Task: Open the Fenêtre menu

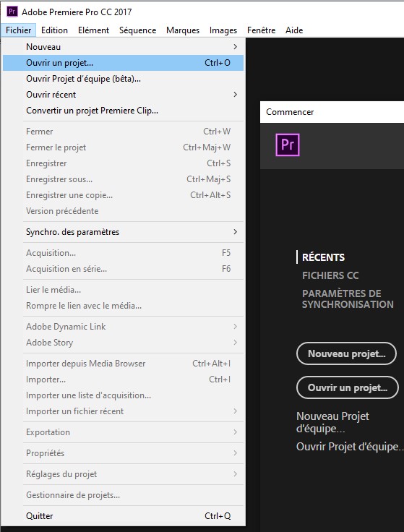Action: [261, 30]
